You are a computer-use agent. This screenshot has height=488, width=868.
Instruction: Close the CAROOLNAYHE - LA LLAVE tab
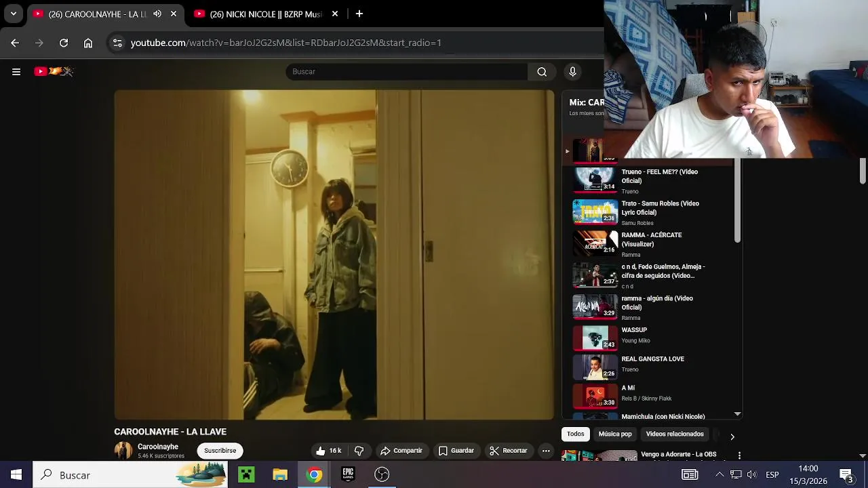click(174, 14)
